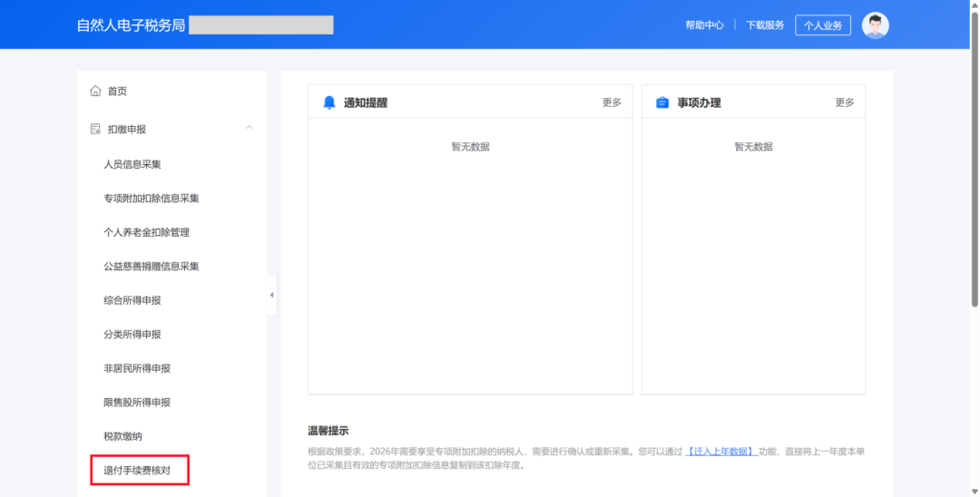Select 综合所得申报
This screenshot has width=980, height=497.
click(132, 300)
